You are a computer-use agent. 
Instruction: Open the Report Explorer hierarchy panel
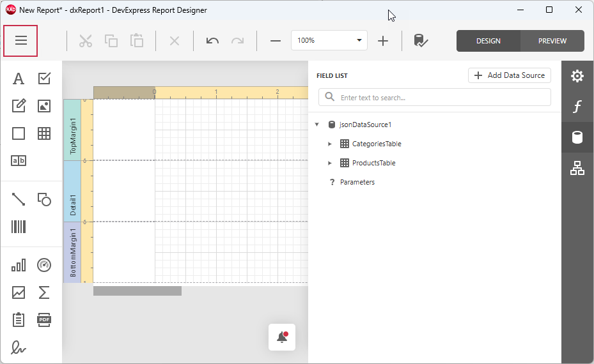(x=577, y=168)
